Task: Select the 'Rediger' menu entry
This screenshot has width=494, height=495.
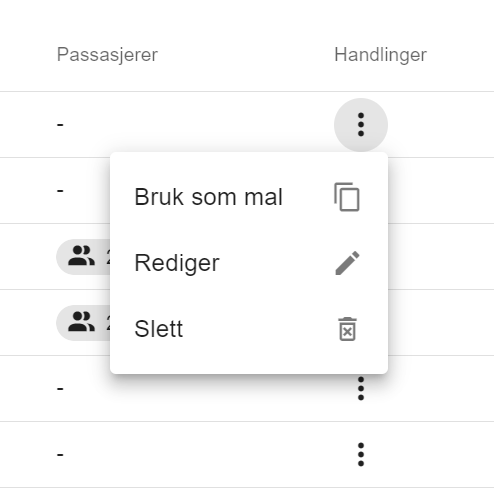Action: (249, 263)
